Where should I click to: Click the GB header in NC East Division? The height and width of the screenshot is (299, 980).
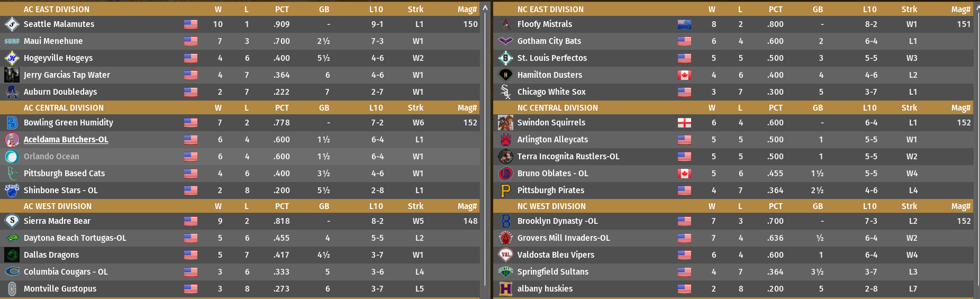point(818,10)
